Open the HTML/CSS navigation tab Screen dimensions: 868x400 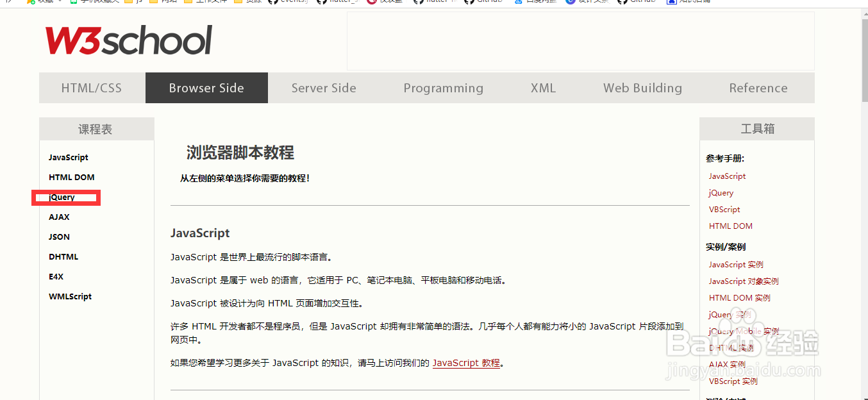92,88
